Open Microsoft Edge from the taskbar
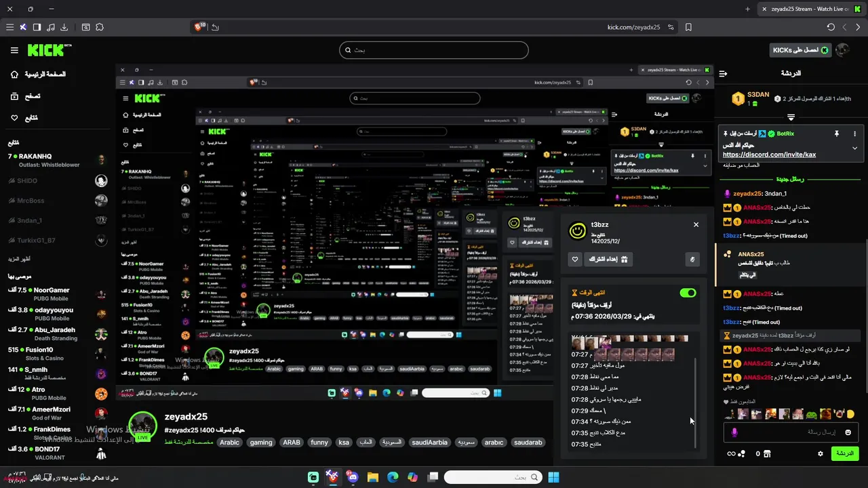 tap(393, 477)
